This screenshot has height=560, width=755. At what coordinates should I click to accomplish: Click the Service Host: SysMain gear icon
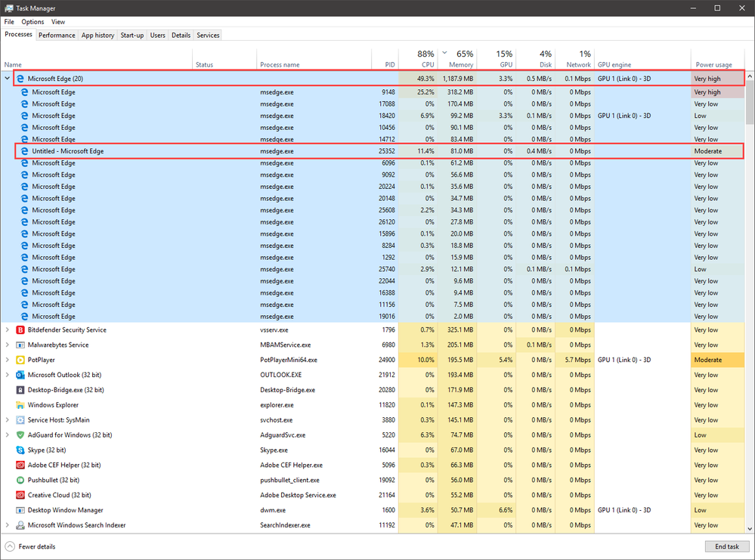20,420
